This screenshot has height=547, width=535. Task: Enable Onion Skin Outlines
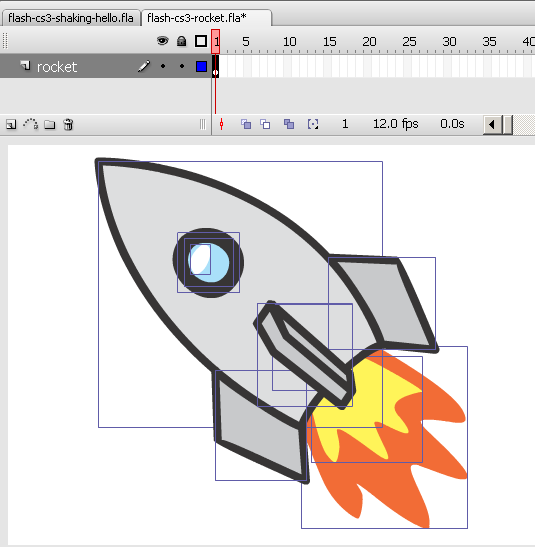click(265, 124)
